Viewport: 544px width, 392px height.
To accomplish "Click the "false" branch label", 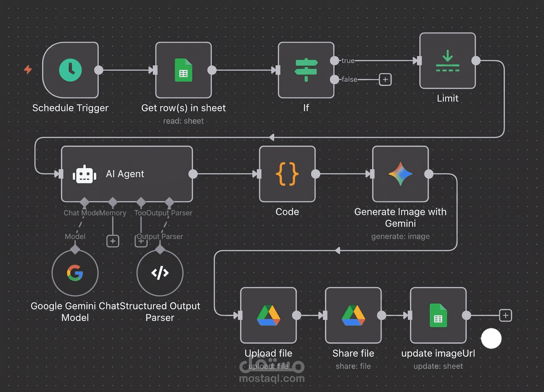I will point(349,79).
